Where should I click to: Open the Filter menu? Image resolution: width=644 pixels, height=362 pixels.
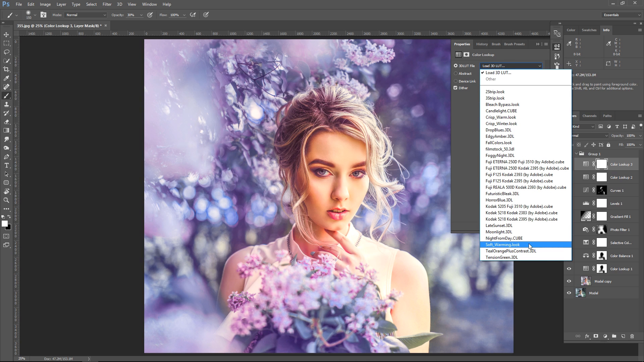click(107, 4)
